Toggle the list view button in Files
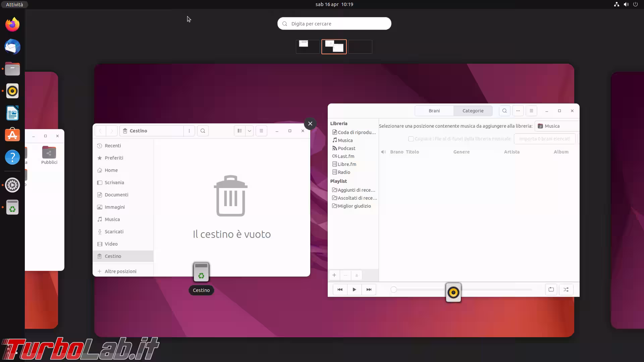Screen dimensions: 644x362 tap(239, 131)
